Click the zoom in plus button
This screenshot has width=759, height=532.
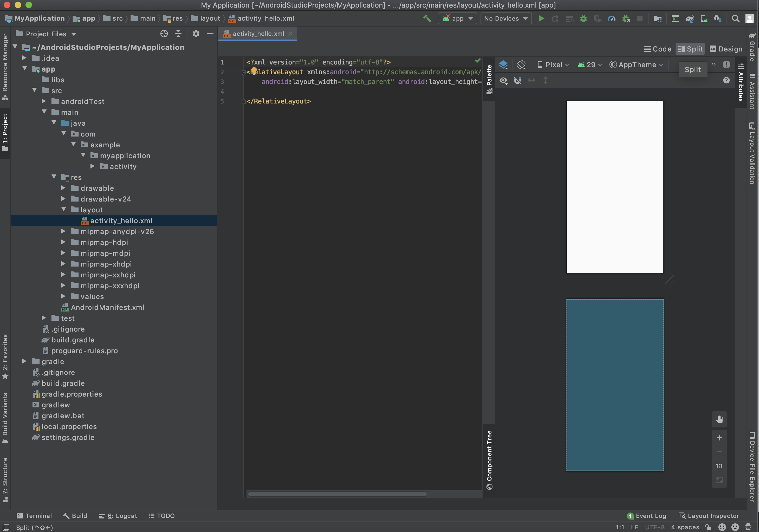pyautogui.click(x=719, y=438)
